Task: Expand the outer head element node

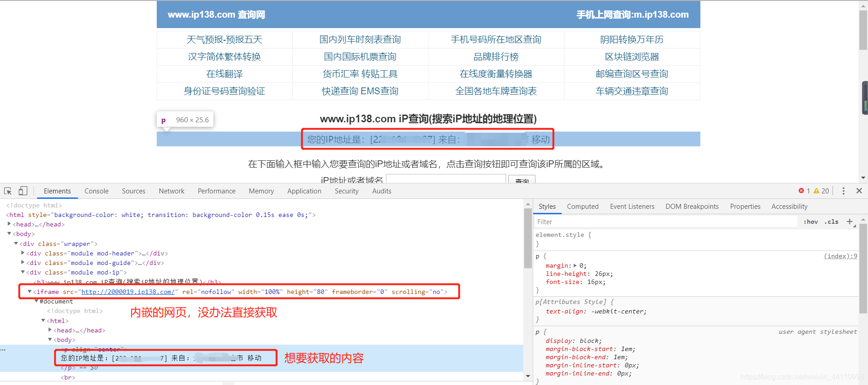Action: [9, 224]
